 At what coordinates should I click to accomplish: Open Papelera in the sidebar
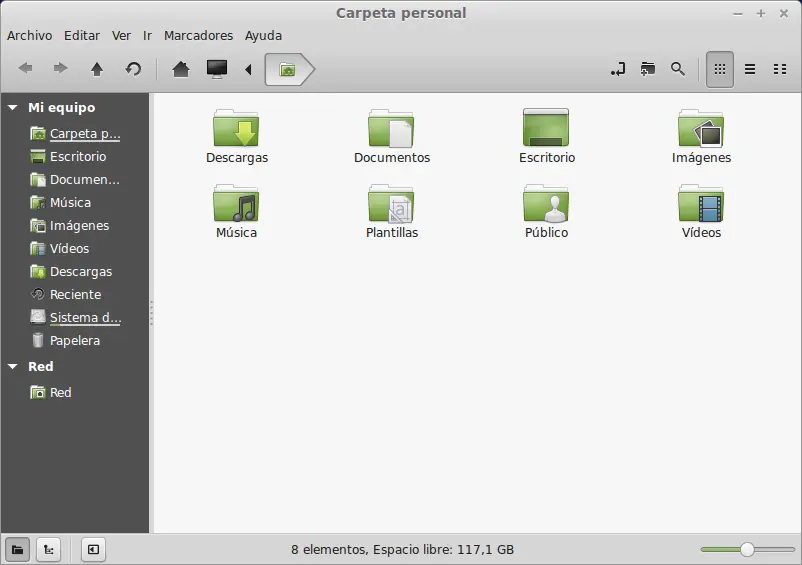[65, 341]
